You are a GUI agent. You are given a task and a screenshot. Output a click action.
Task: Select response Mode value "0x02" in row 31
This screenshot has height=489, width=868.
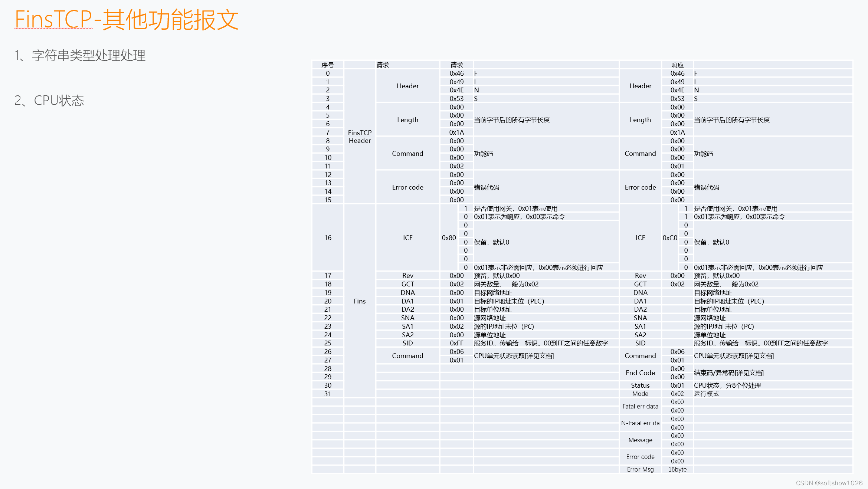[677, 394]
